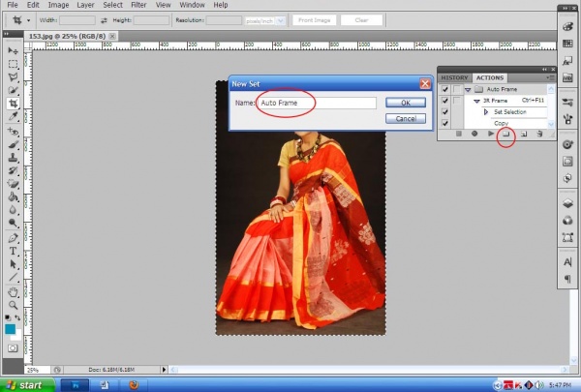This screenshot has height=392, width=581.
Task: Select the Rectangular Marquee tool
Action: pyautogui.click(x=14, y=63)
